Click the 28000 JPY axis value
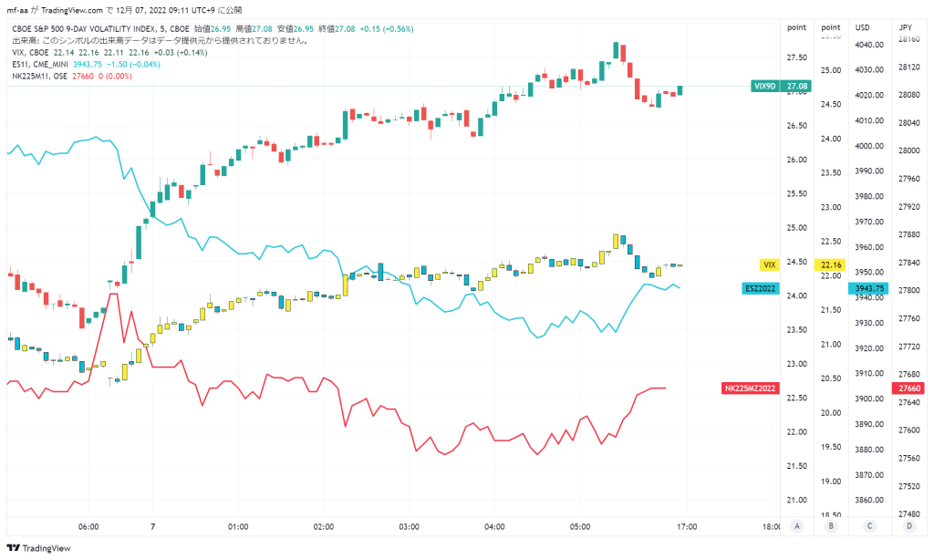 pyautogui.click(x=909, y=150)
